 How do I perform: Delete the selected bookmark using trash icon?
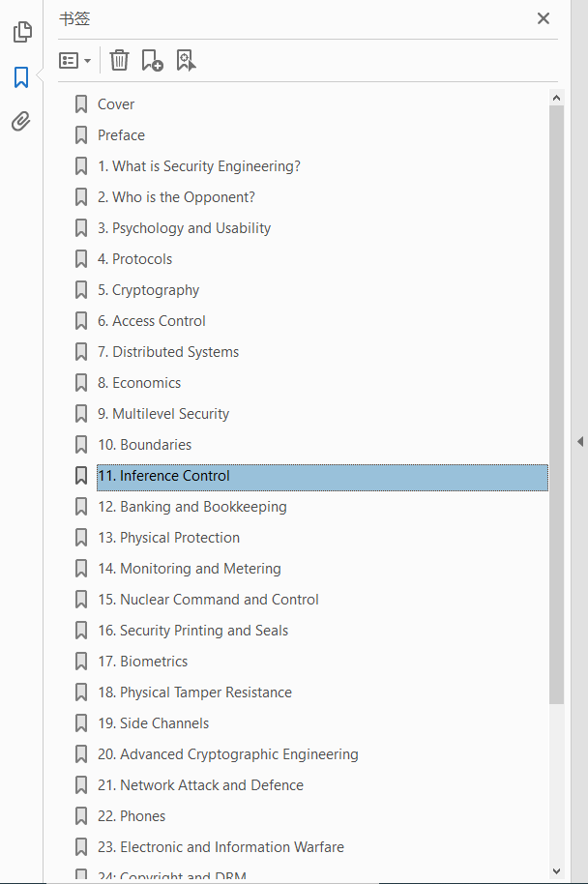coord(119,60)
